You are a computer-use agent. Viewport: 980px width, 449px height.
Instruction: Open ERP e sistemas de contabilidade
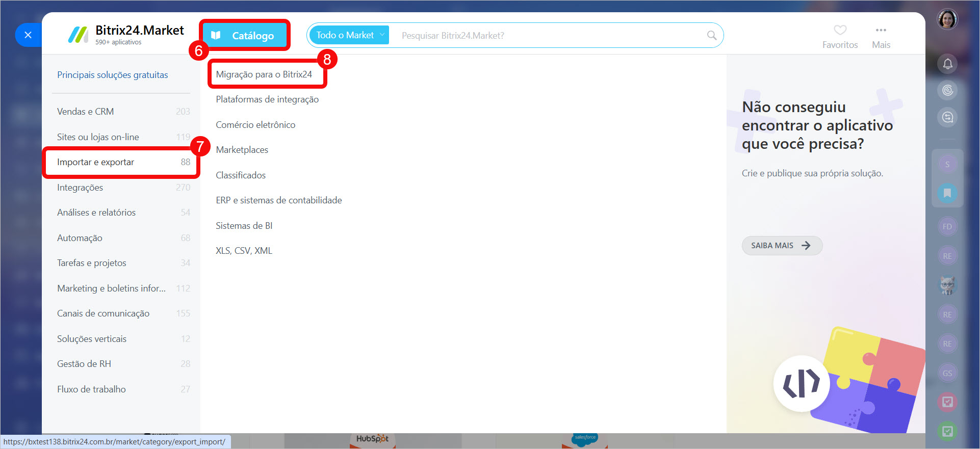pyautogui.click(x=279, y=200)
